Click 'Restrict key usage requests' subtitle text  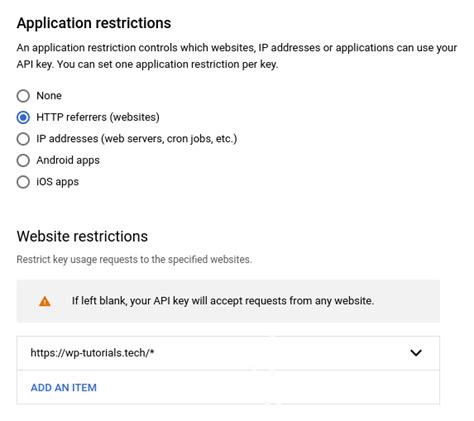134,259
